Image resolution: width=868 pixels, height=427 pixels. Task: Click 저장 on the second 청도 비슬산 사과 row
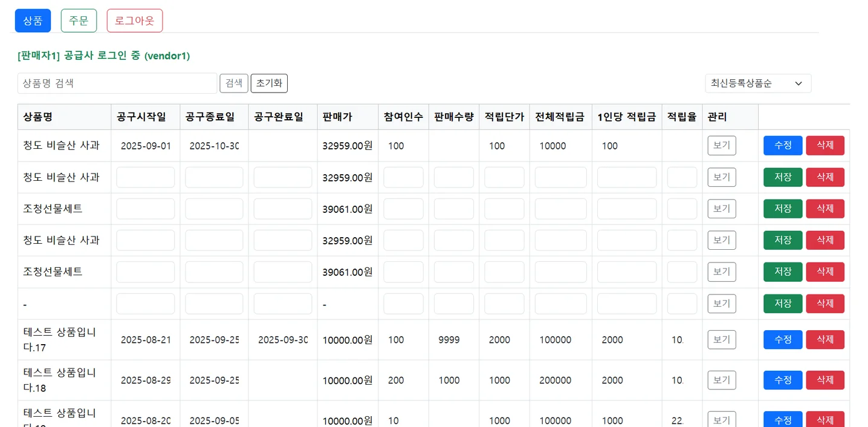tap(782, 177)
